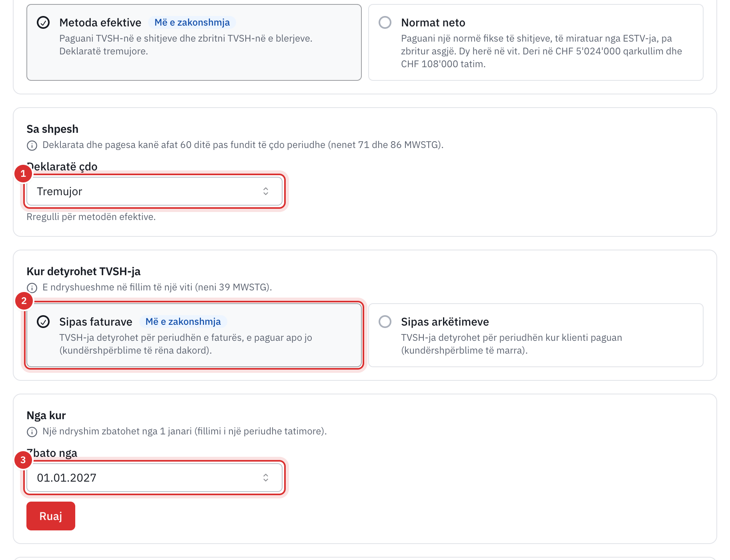Click Më e zakonshmja badge on Sipas faturave
This screenshot has width=730, height=560.
click(183, 322)
